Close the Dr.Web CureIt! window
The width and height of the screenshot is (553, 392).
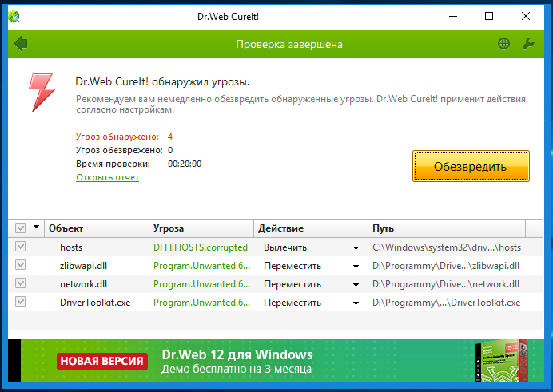tap(526, 16)
